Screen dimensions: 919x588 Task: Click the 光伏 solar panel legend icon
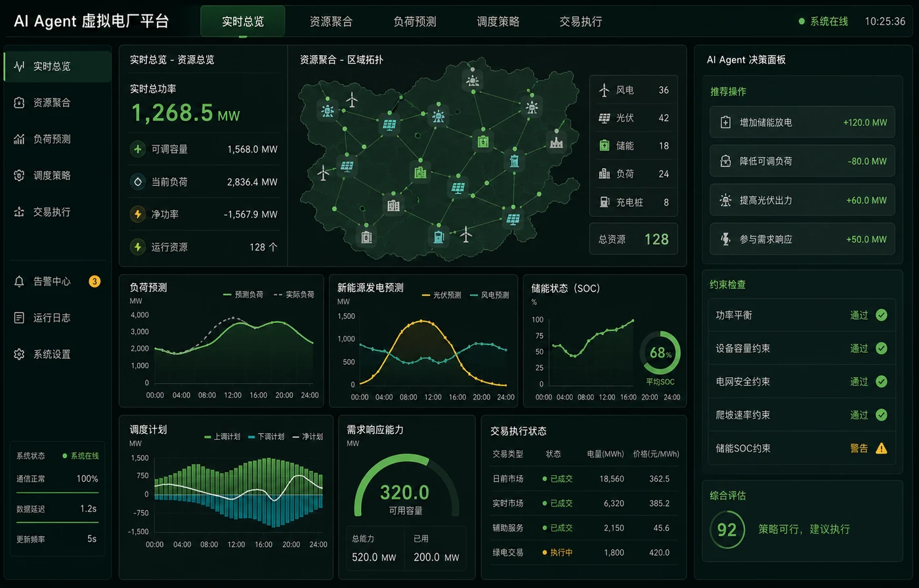click(604, 118)
